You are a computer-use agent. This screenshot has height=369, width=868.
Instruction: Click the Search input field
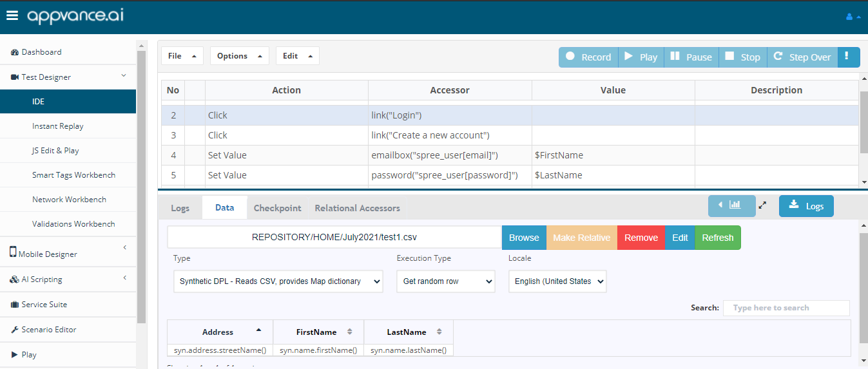coord(786,308)
